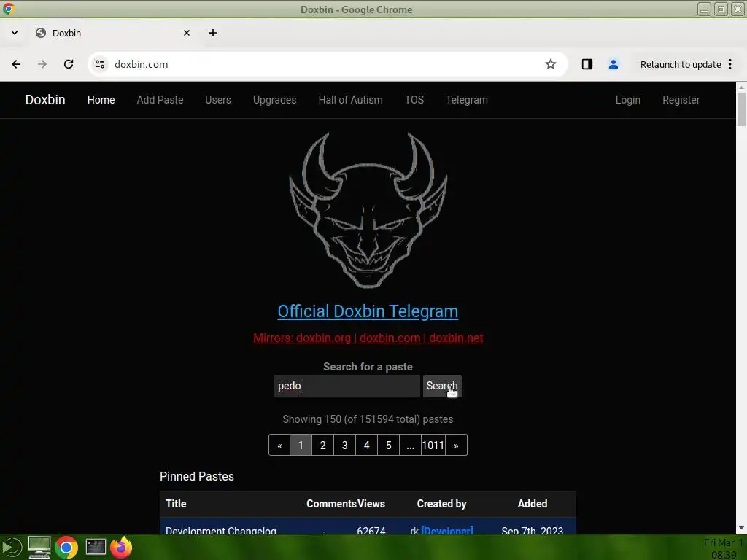Click the Comments column header
Image resolution: width=747 pixels, height=560 pixels.
tap(332, 504)
